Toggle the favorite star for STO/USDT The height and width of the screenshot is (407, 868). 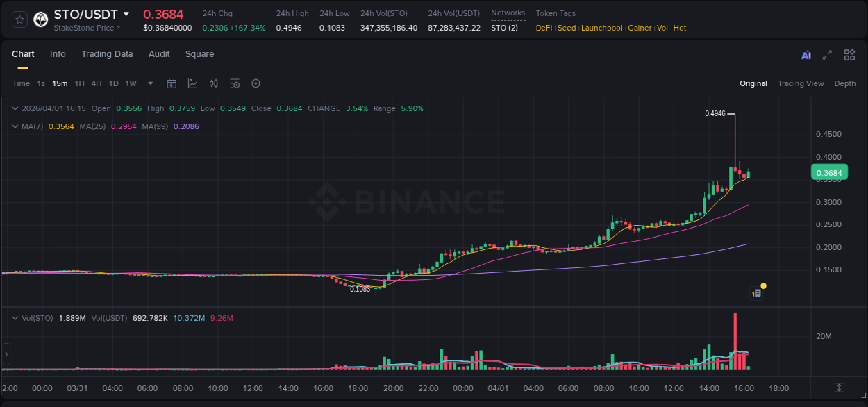[19, 19]
